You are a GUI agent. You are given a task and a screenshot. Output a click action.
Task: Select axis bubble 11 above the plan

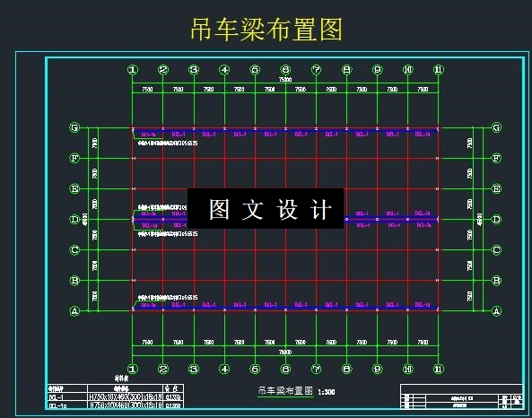pyautogui.click(x=439, y=70)
